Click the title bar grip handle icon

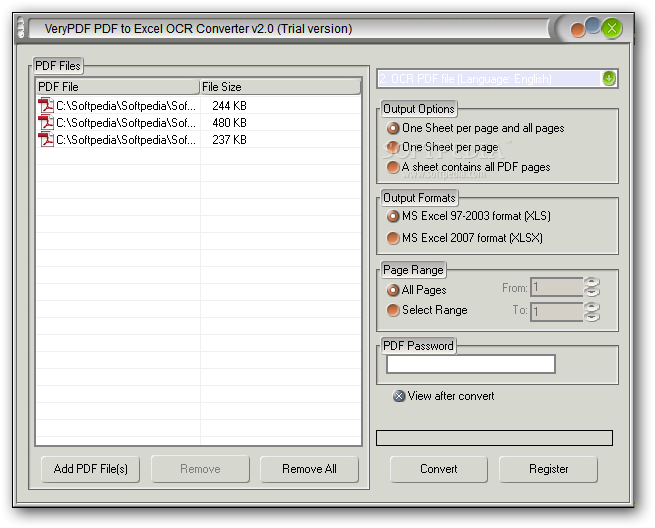coord(21,29)
